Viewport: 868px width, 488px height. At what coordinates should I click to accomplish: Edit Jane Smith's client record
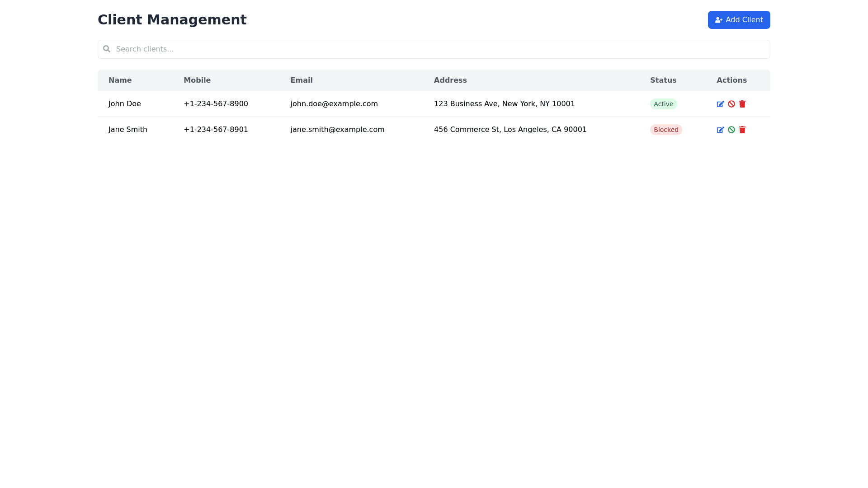[720, 130]
